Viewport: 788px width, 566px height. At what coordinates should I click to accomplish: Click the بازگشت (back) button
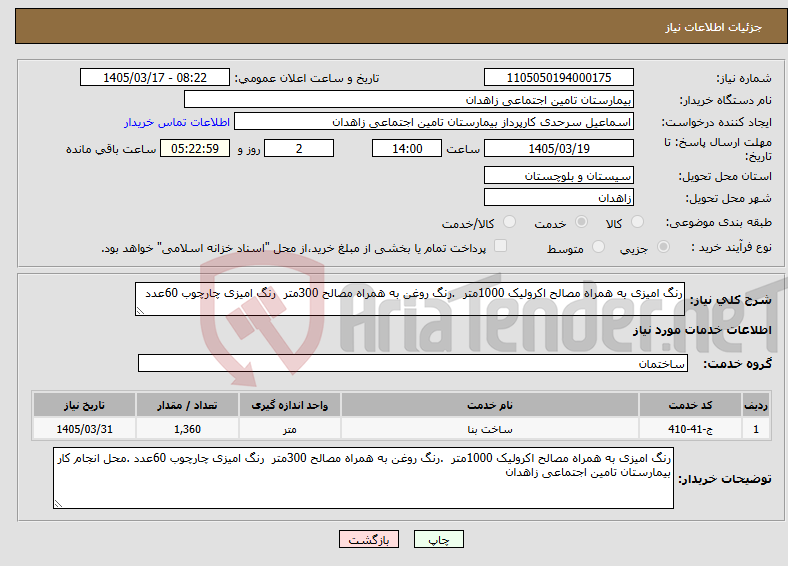pos(369,539)
